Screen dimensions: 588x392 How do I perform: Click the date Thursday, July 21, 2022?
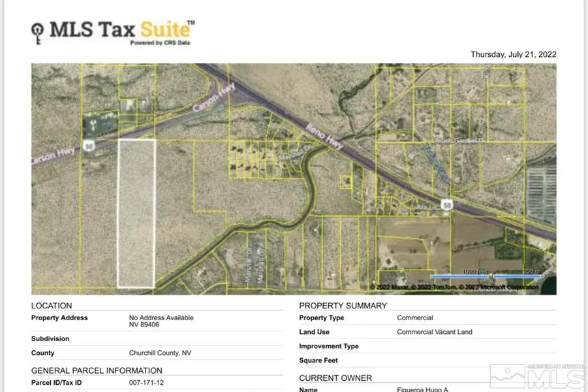coord(513,55)
